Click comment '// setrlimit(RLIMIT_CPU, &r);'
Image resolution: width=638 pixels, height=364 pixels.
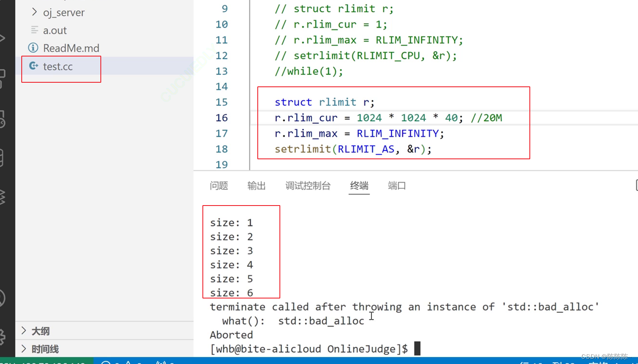tap(366, 55)
